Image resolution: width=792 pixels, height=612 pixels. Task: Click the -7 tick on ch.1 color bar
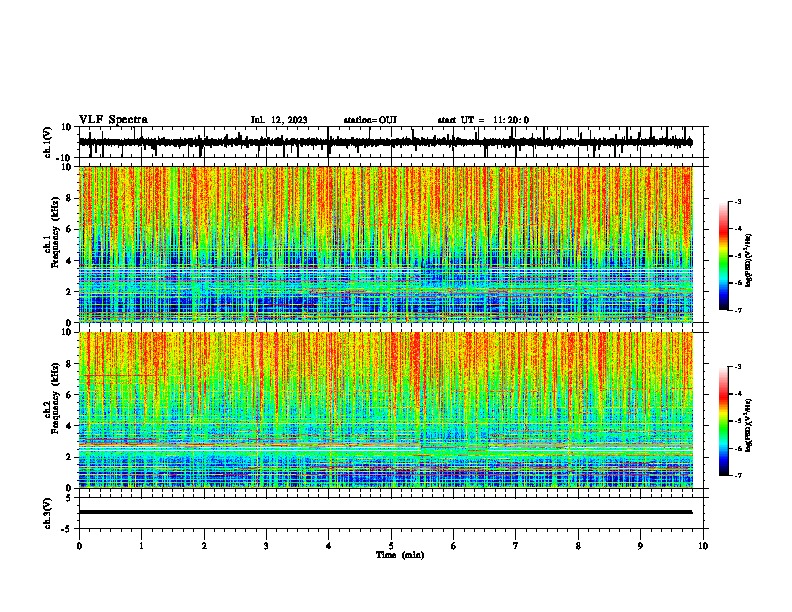click(x=737, y=310)
